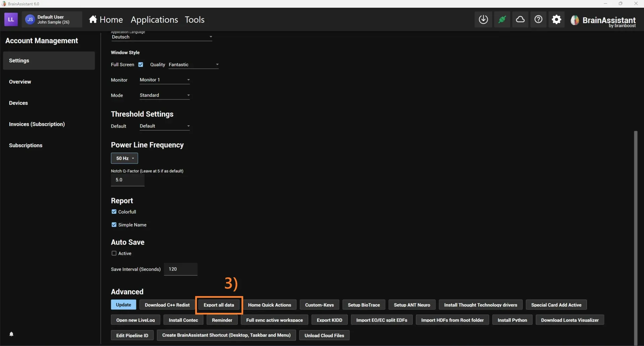Click Import EO/EC split EDFs button
This screenshot has height=346, width=644.
coord(382,320)
